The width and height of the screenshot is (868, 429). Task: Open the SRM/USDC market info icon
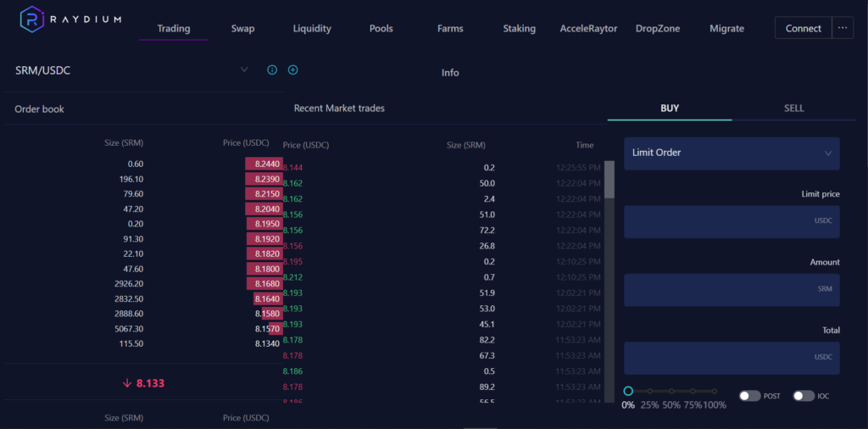pyautogui.click(x=272, y=70)
